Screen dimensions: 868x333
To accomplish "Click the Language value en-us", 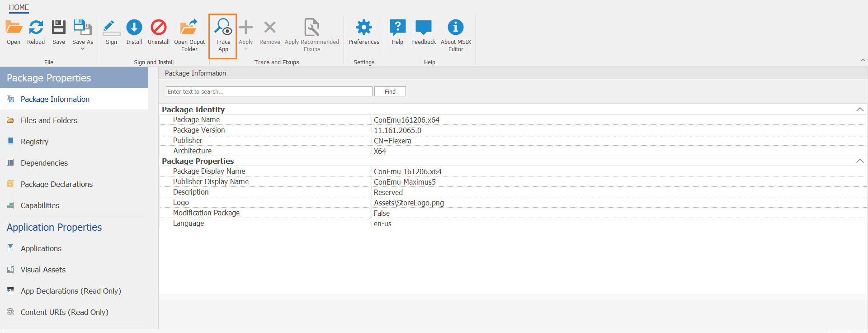I will (382, 224).
